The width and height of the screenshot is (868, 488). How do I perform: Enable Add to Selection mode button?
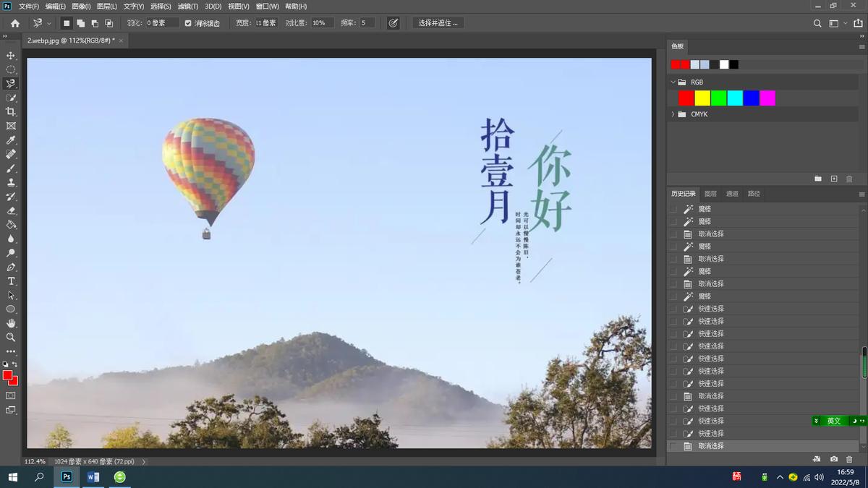point(80,23)
